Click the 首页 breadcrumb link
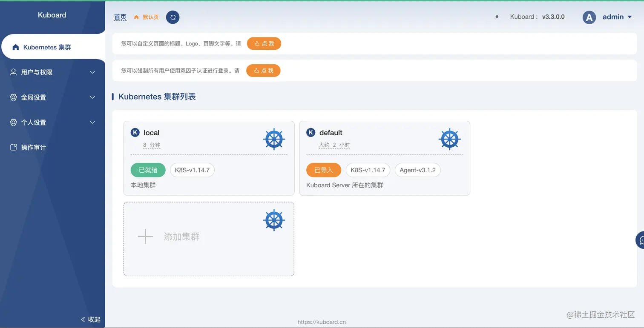This screenshot has width=644, height=328. coord(120,17)
